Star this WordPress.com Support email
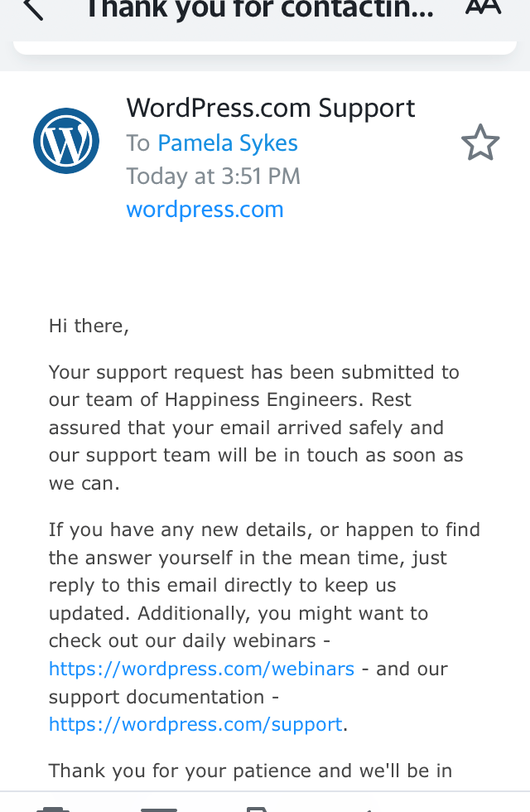 (480, 143)
